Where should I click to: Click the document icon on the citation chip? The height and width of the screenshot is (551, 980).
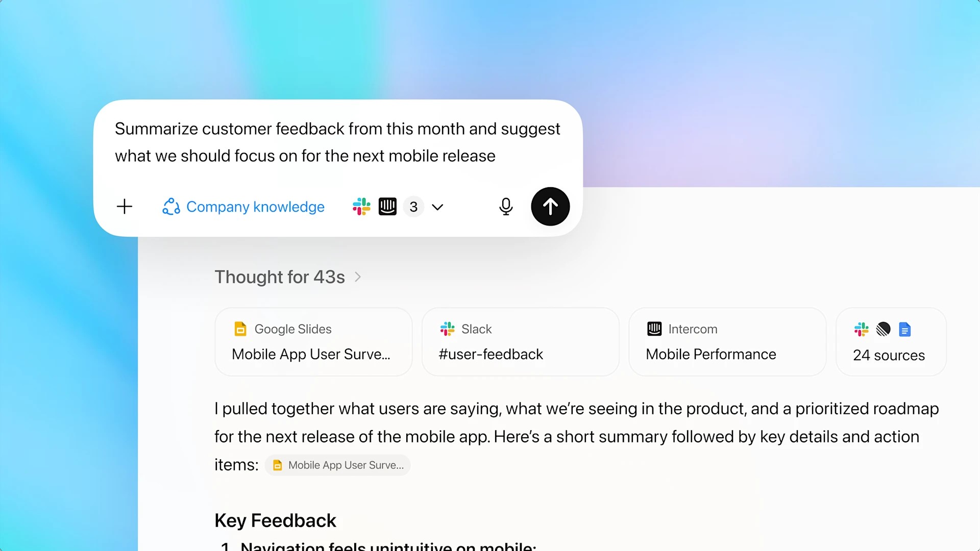[278, 465]
